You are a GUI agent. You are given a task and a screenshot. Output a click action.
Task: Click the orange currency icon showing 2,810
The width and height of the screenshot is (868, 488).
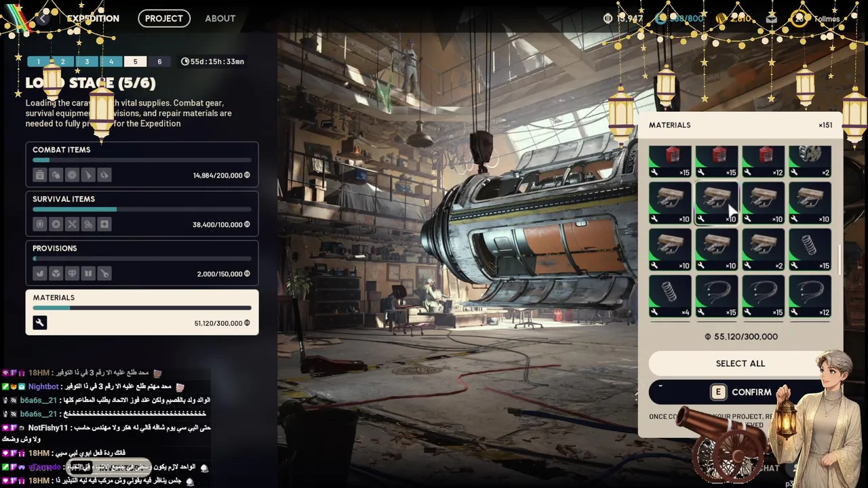point(721,18)
